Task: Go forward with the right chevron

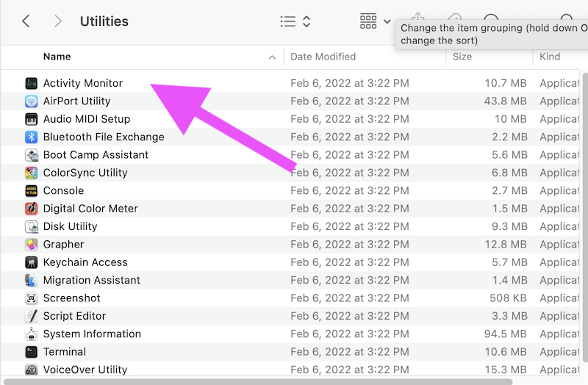Action: (57, 21)
